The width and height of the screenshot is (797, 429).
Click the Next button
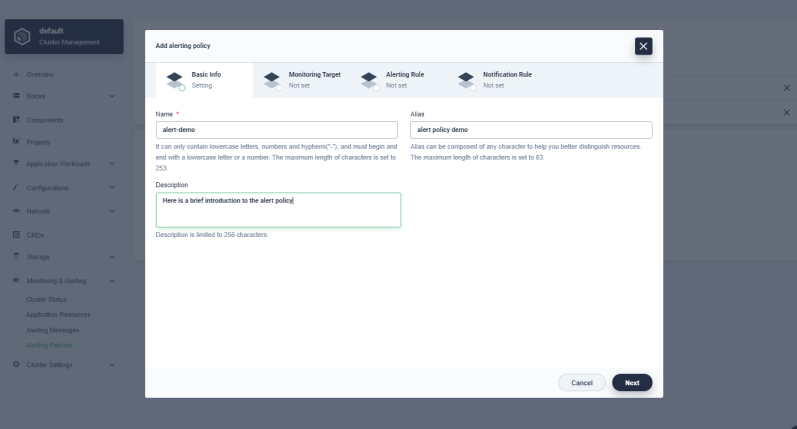pos(632,383)
